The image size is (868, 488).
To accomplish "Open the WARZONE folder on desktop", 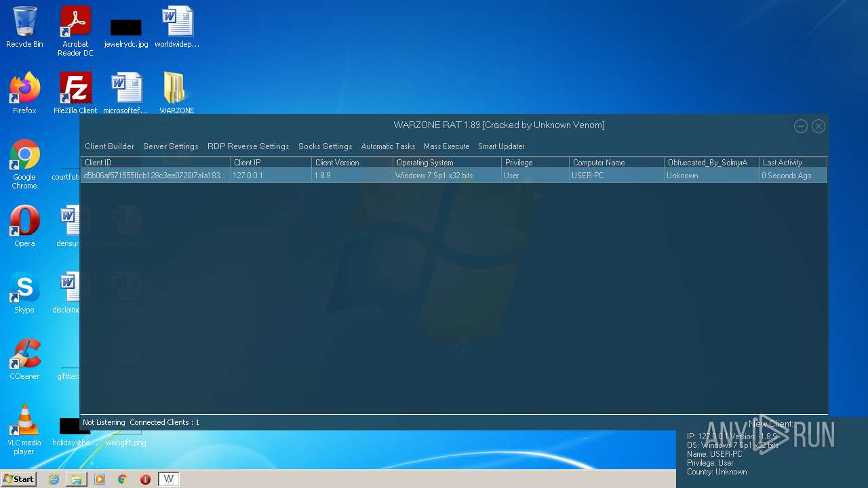I will coord(177,94).
